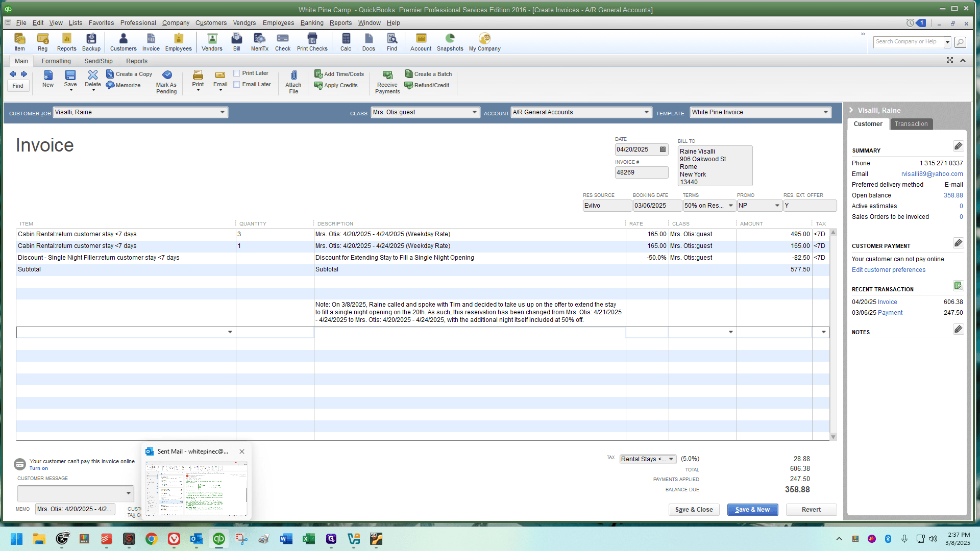The width and height of the screenshot is (980, 551).
Task: Open Account chart icon
Action: [x=421, y=42]
